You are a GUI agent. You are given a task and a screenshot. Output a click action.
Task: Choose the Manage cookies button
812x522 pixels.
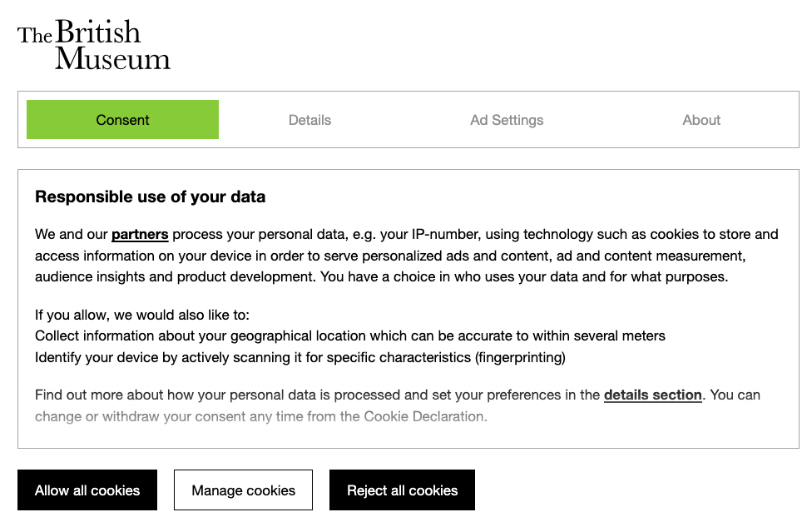pyautogui.click(x=243, y=490)
